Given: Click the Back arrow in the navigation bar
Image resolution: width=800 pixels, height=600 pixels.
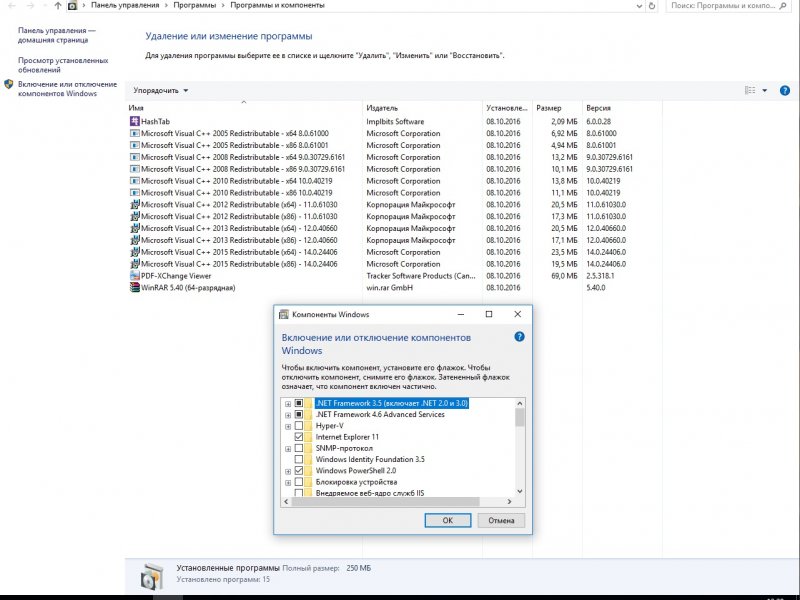Looking at the screenshot, I should click(x=12, y=6).
